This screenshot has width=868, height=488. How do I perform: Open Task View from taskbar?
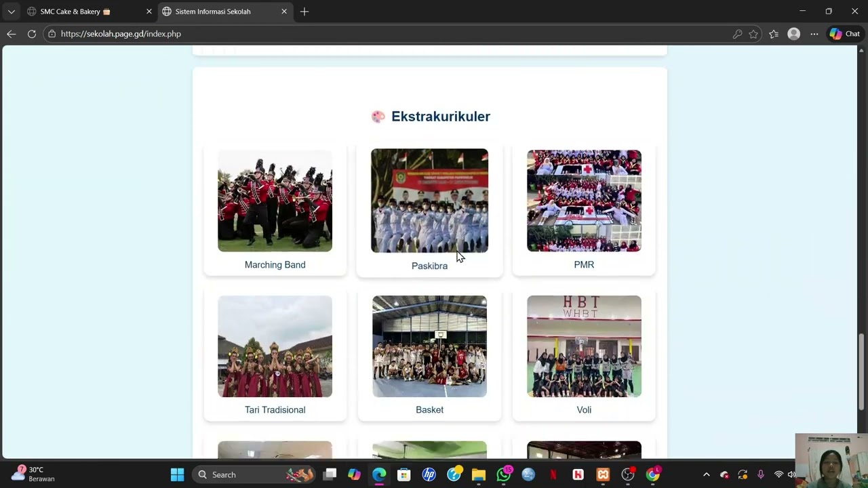point(330,475)
